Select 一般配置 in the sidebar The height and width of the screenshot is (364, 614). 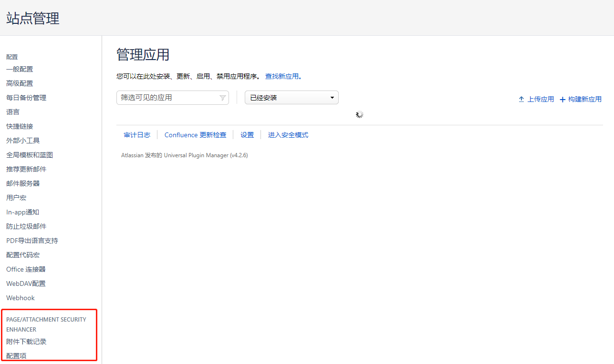(x=20, y=69)
